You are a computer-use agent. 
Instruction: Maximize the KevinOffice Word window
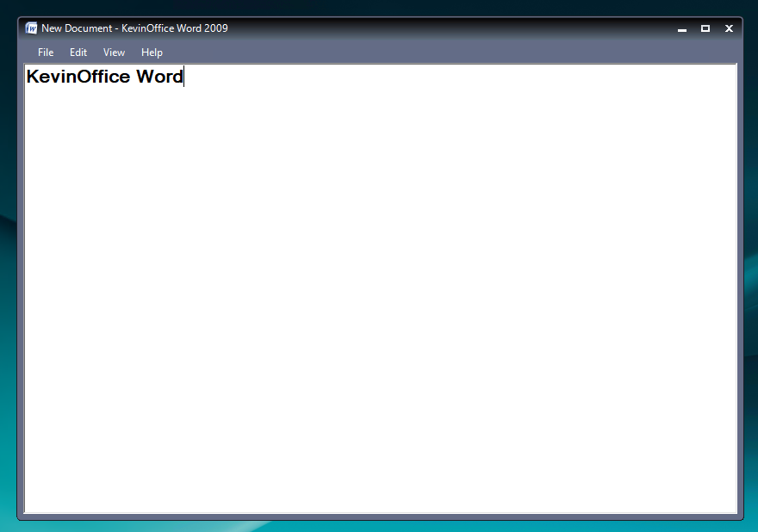coord(705,28)
